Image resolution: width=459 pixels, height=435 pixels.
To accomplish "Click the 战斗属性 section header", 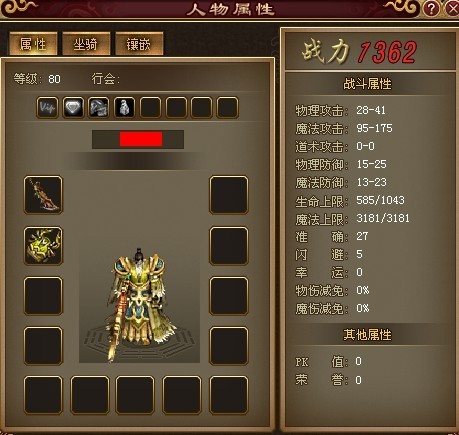I will 367,84.
